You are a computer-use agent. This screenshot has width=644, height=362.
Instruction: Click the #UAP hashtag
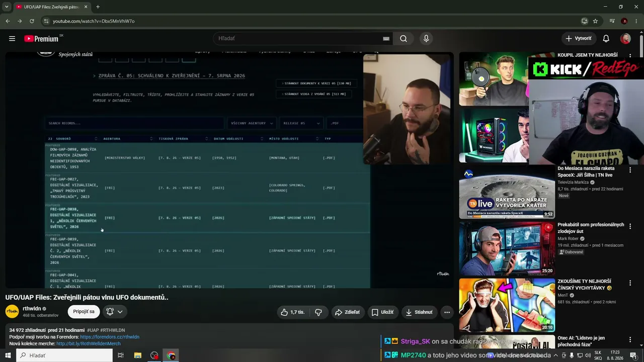[x=93, y=330]
